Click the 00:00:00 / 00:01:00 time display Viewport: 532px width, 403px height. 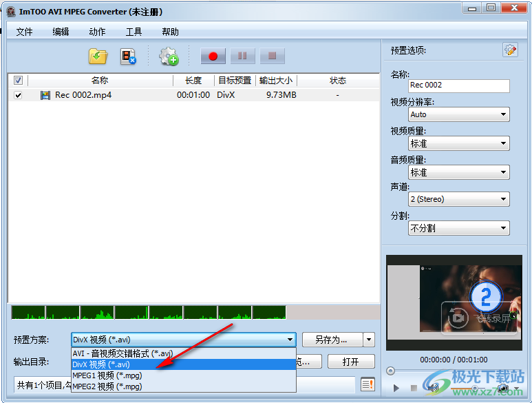click(454, 360)
